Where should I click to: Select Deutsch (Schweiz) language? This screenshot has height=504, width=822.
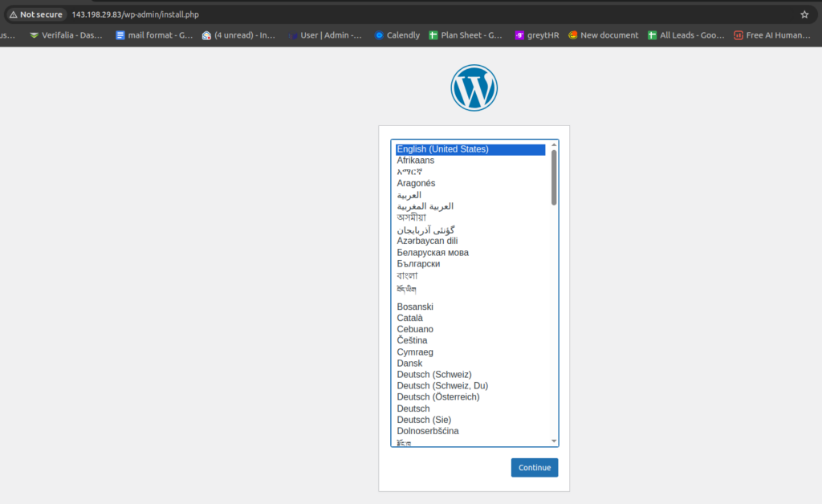tap(470, 375)
